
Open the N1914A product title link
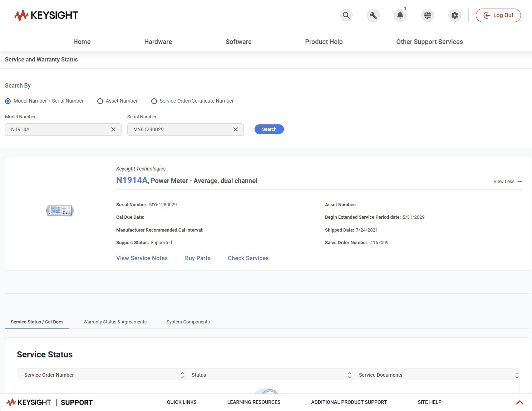[x=132, y=180]
